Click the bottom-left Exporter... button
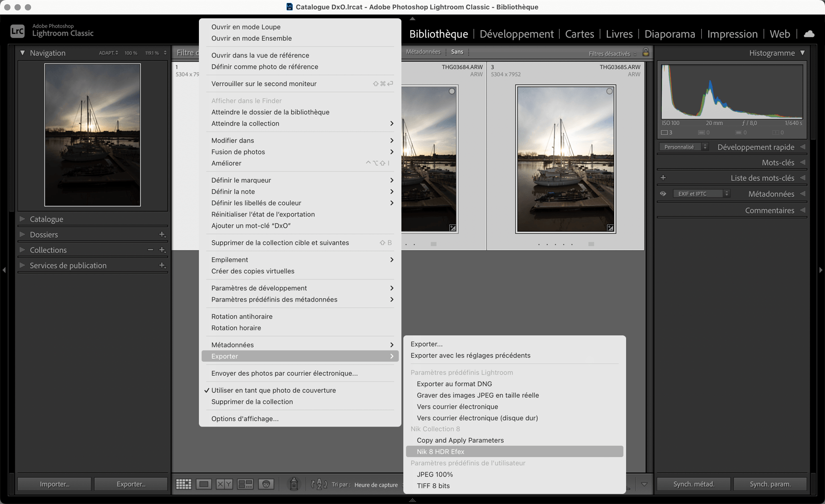 pyautogui.click(x=131, y=484)
